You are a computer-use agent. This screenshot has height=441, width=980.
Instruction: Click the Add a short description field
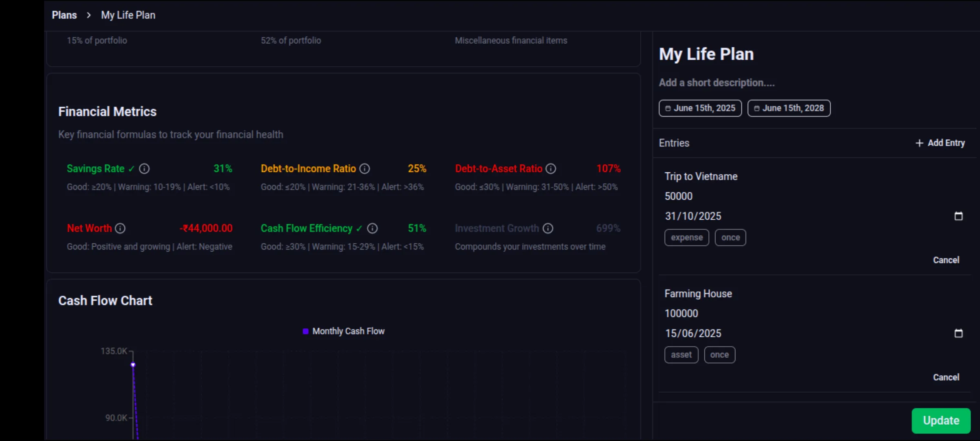pyautogui.click(x=717, y=83)
